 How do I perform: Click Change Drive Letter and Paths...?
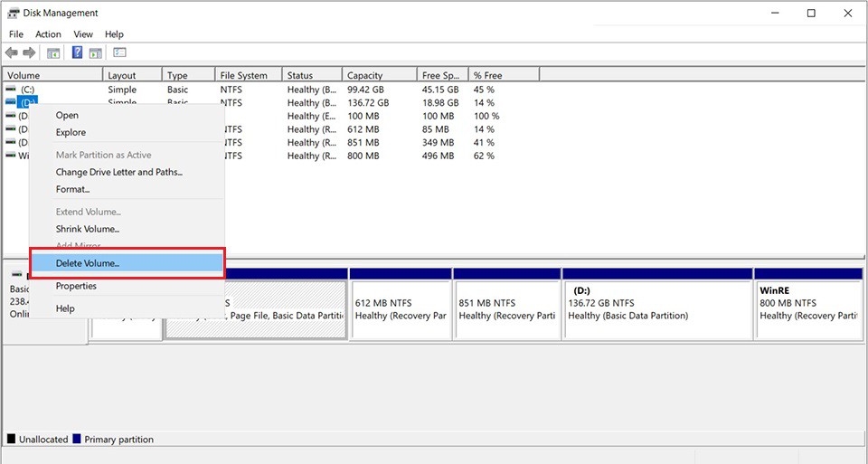click(118, 172)
